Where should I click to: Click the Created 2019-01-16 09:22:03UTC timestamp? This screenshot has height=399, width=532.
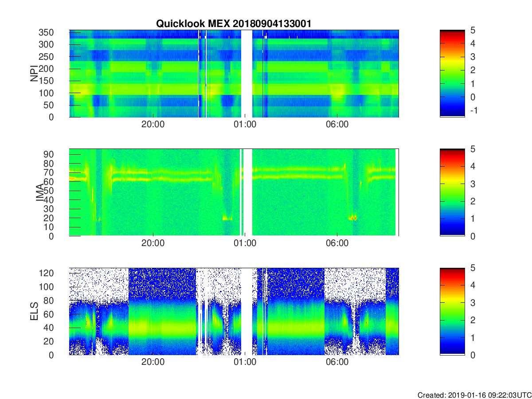point(474,395)
